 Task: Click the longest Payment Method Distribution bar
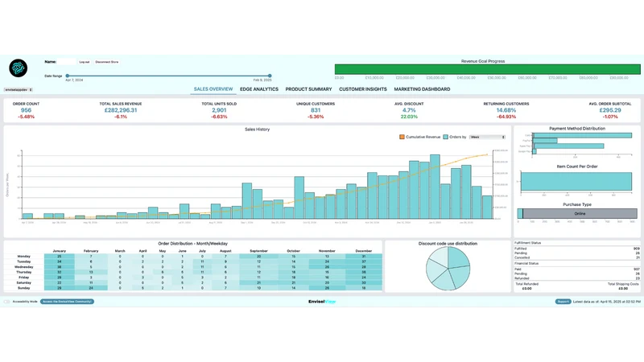click(x=582, y=135)
